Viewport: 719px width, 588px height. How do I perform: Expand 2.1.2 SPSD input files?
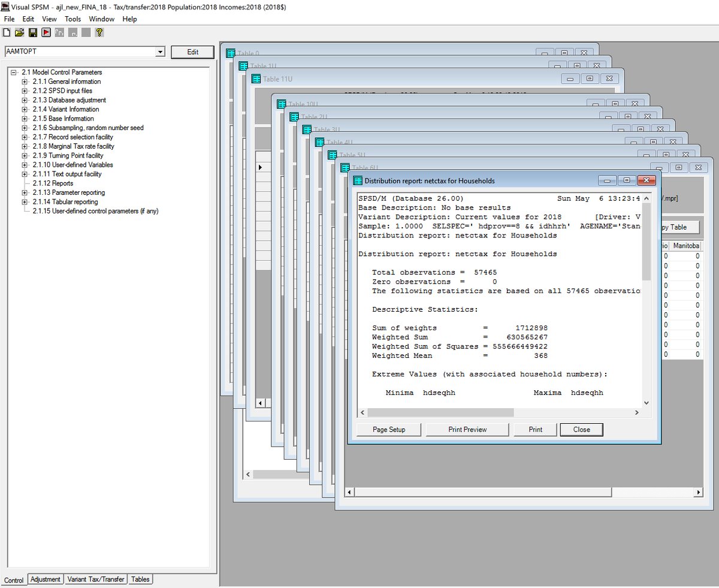point(25,91)
